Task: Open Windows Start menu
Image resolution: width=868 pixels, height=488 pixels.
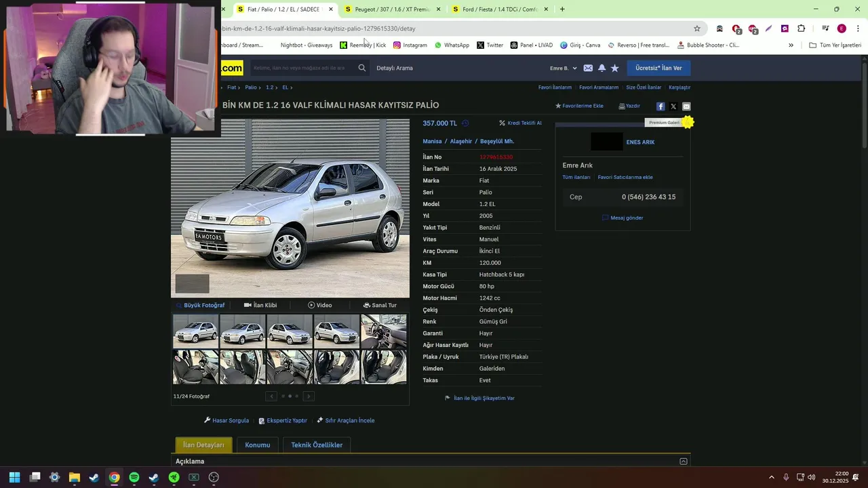Action: [15, 477]
